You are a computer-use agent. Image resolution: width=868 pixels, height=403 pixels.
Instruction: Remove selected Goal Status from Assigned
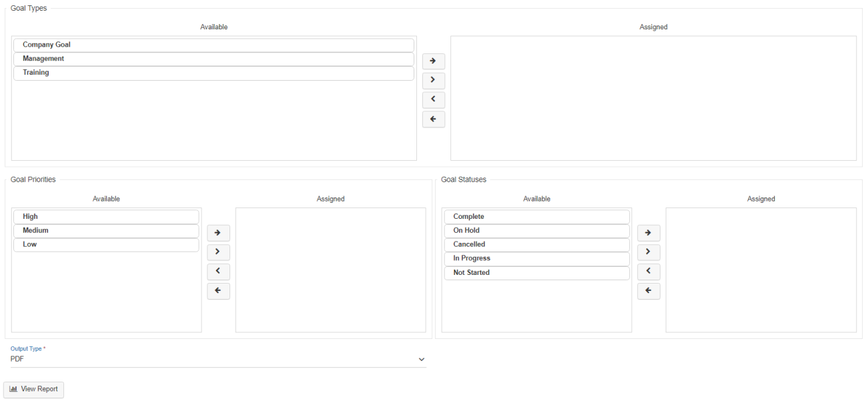click(648, 272)
